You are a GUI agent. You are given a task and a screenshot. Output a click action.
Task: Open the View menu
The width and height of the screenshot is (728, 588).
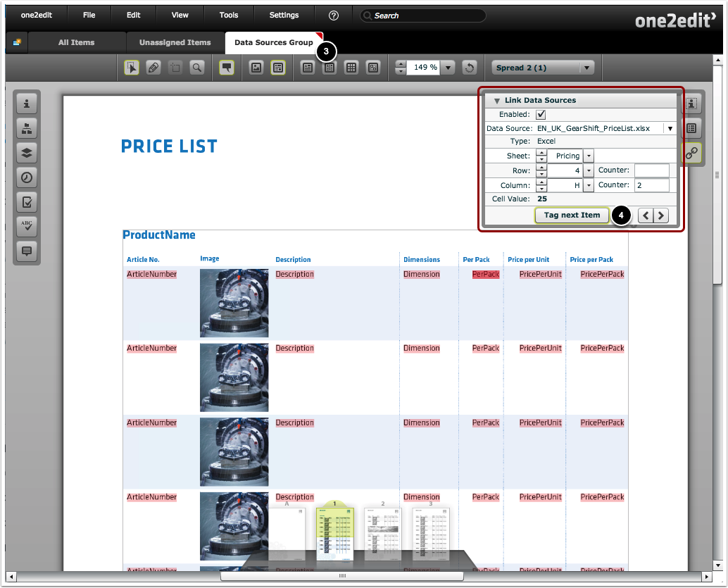click(x=180, y=15)
